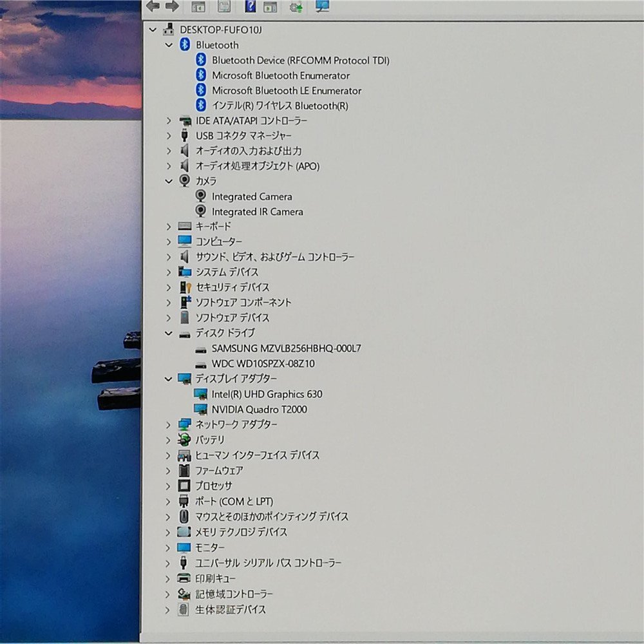Select Intel(R) UHD Graphics 630

pos(267,394)
